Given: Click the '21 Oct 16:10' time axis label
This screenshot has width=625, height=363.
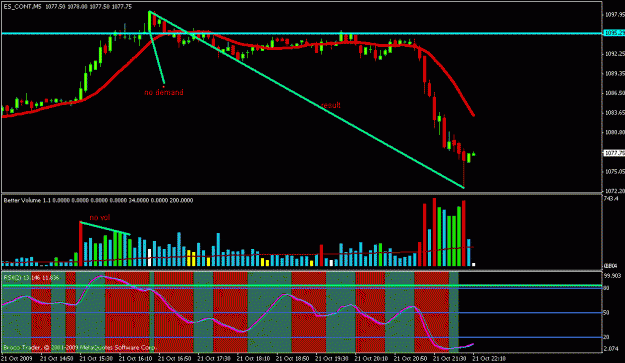Looking at the screenshot, I should pyautogui.click(x=135, y=358).
